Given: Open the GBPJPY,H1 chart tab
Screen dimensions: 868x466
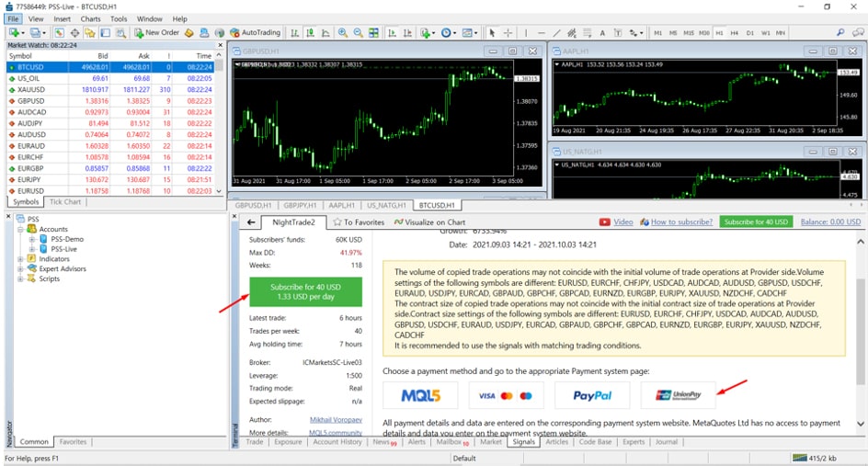Looking at the screenshot, I should (300, 205).
